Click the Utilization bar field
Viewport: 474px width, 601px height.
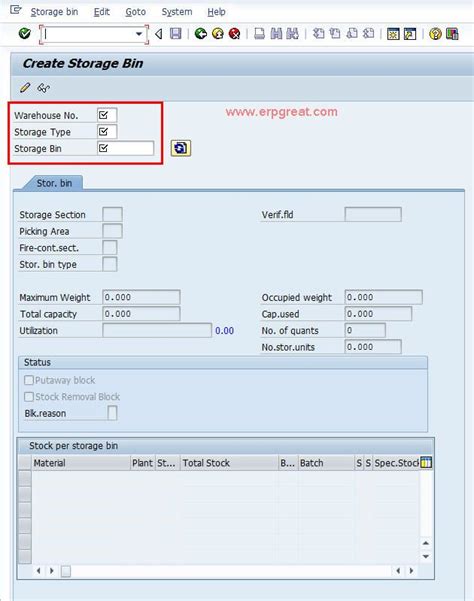[157, 330]
